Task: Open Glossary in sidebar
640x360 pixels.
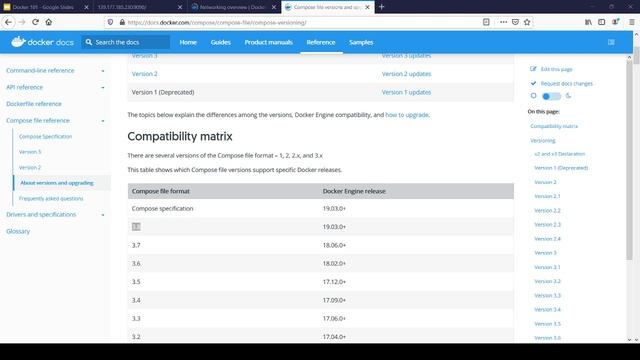Action: tap(18, 231)
